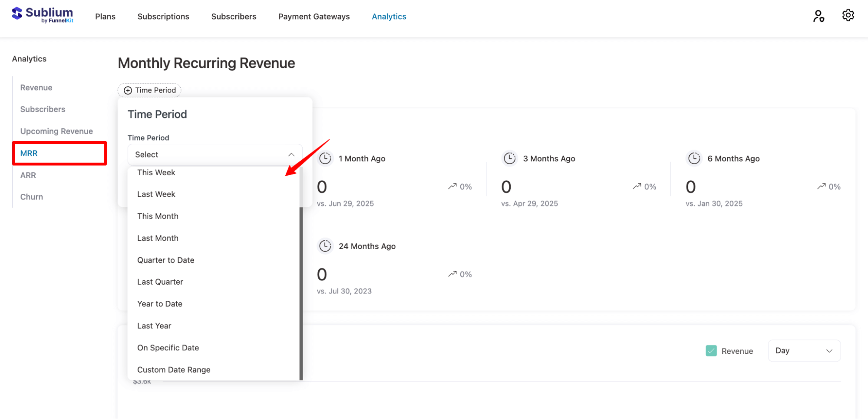The height and width of the screenshot is (419, 868).
Task: Open the Subscriptions tab
Action: tap(163, 17)
